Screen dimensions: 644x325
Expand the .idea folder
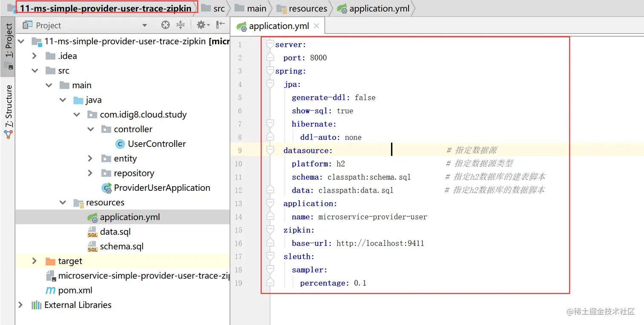tap(35, 56)
